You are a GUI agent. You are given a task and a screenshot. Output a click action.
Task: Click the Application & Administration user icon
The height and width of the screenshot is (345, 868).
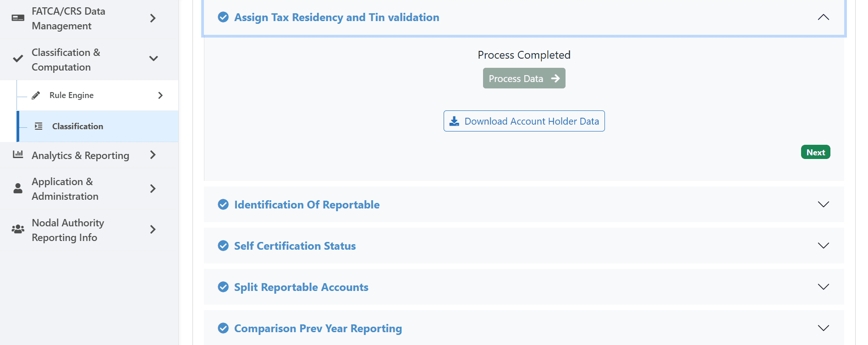pos(18,188)
